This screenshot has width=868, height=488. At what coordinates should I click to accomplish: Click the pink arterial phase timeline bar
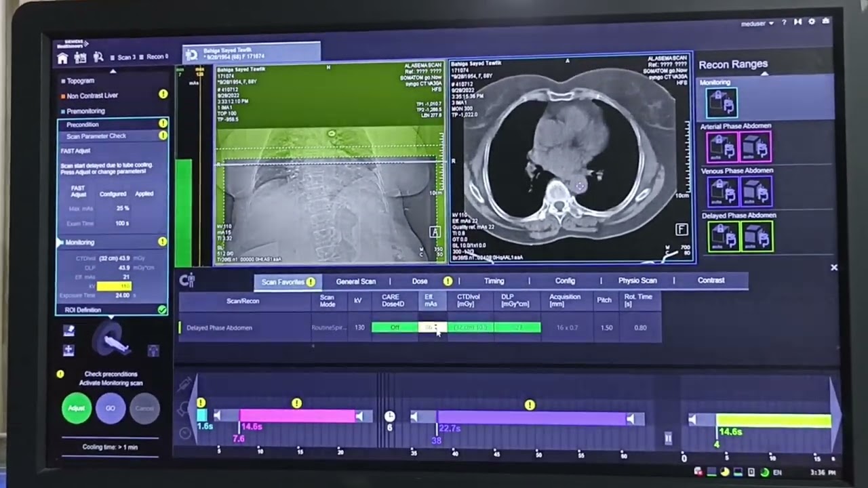click(297, 416)
